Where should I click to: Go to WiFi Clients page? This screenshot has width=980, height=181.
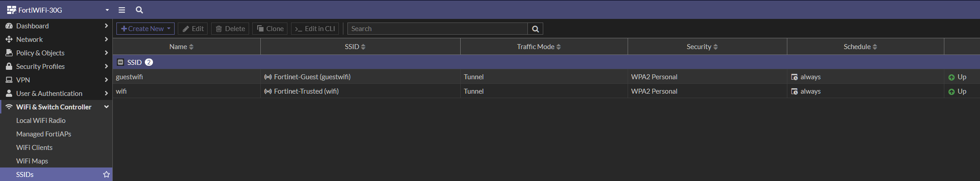(x=34, y=147)
